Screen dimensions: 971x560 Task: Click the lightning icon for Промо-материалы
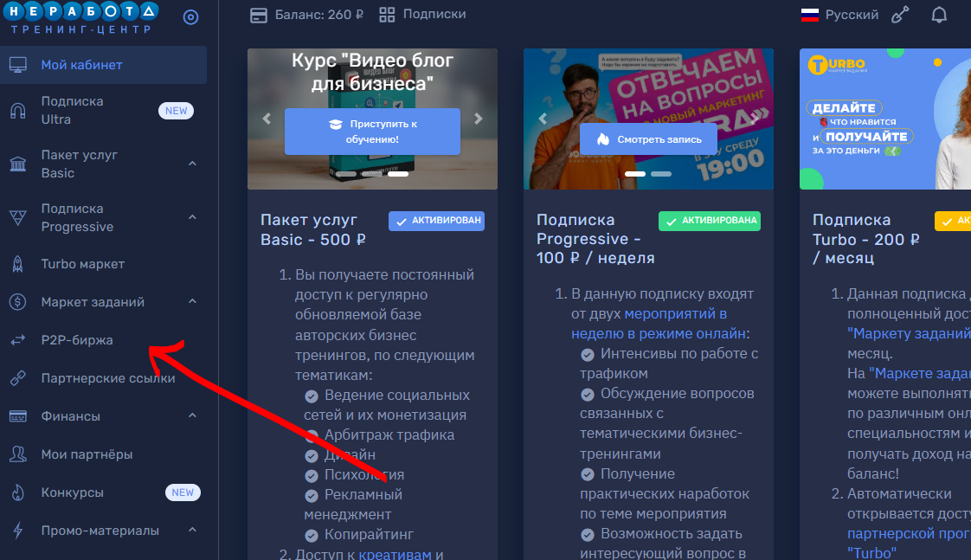[x=18, y=531]
